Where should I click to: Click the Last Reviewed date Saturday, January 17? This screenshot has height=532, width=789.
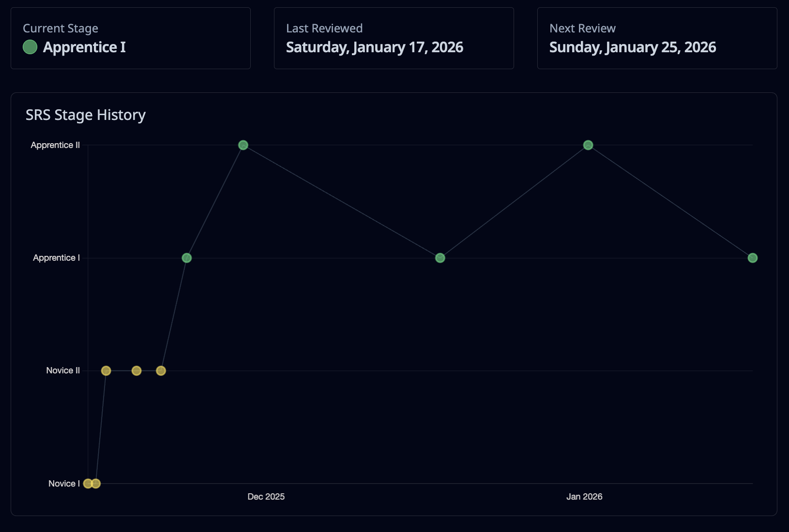click(x=374, y=47)
